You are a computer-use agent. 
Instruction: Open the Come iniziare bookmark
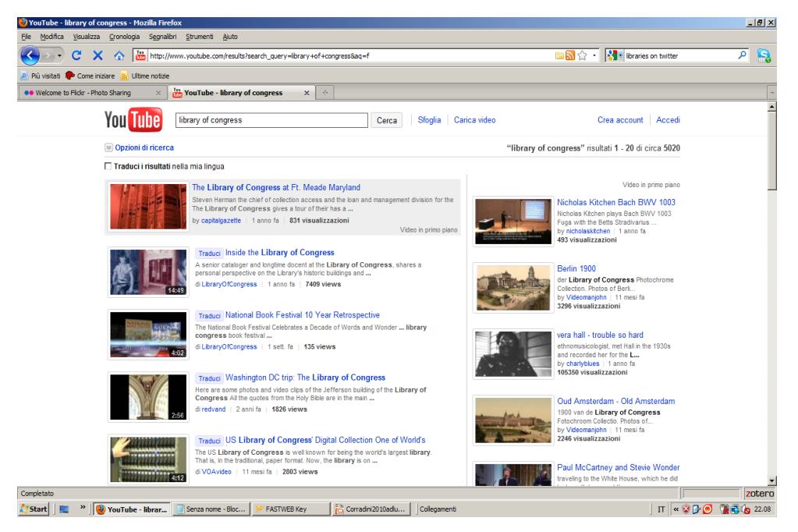[x=90, y=76]
